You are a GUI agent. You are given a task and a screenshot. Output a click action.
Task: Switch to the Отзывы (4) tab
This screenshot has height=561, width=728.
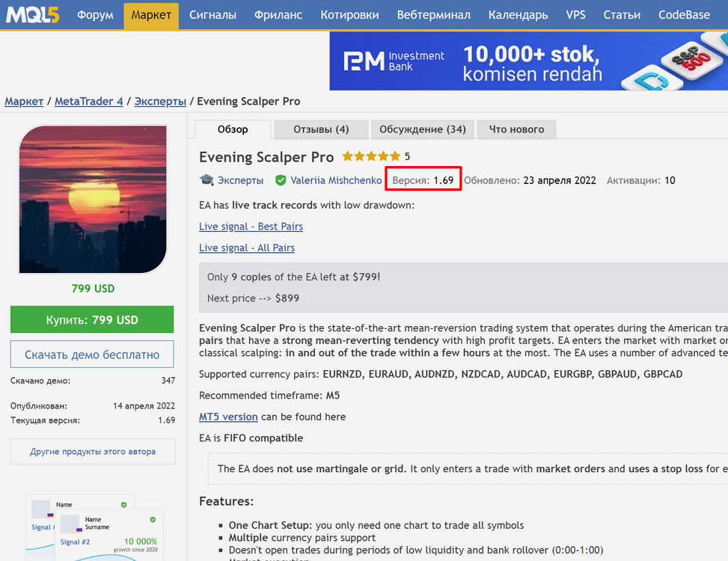tap(321, 129)
